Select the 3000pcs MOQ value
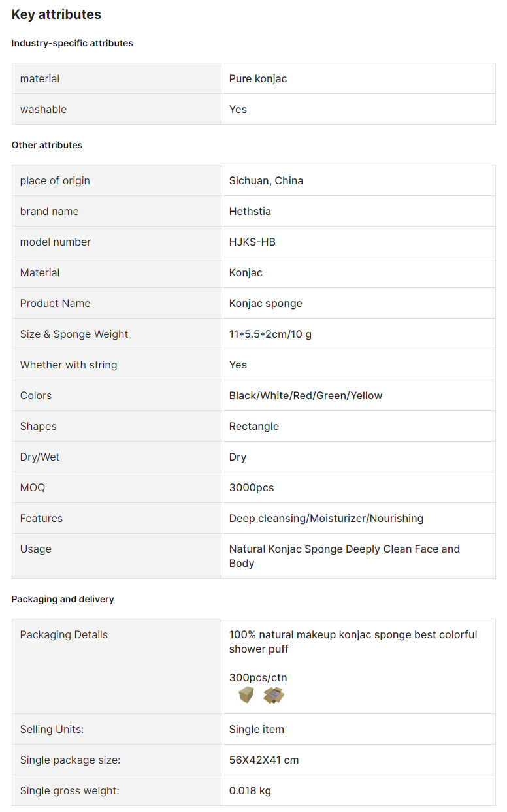 pos(252,487)
